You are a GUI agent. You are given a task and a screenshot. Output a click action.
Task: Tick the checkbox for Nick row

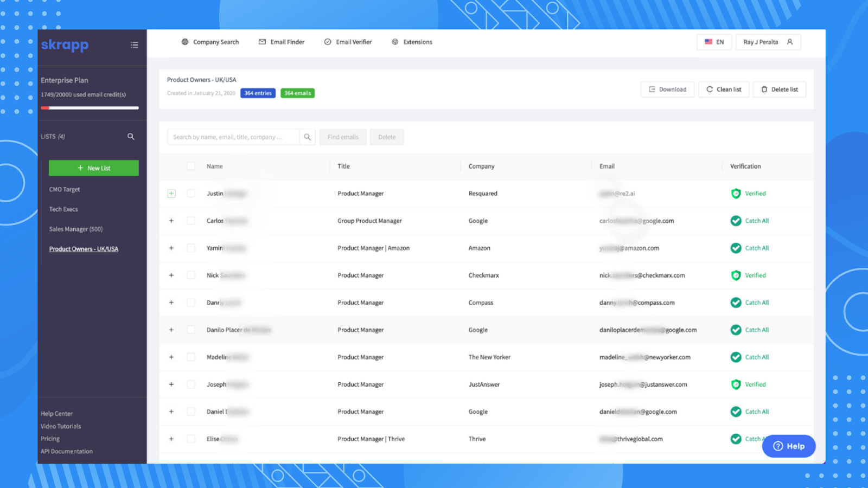click(x=191, y=275)
